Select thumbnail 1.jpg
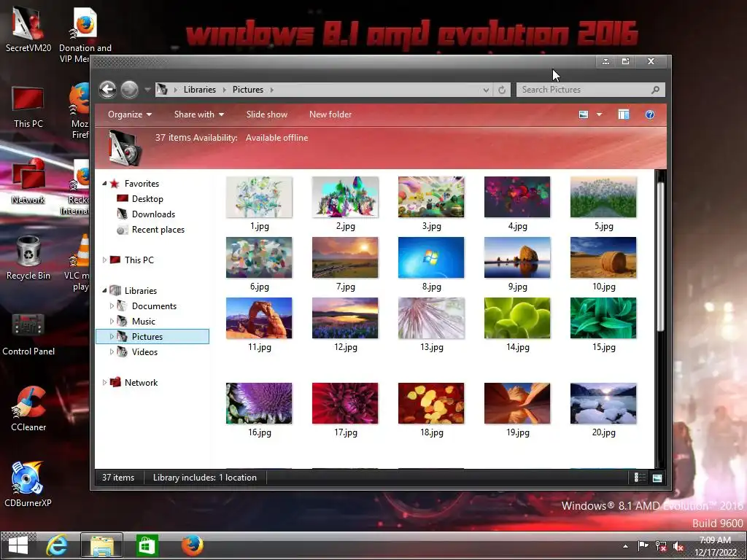This screenshot has height=560, width=747. click(259, 197)
